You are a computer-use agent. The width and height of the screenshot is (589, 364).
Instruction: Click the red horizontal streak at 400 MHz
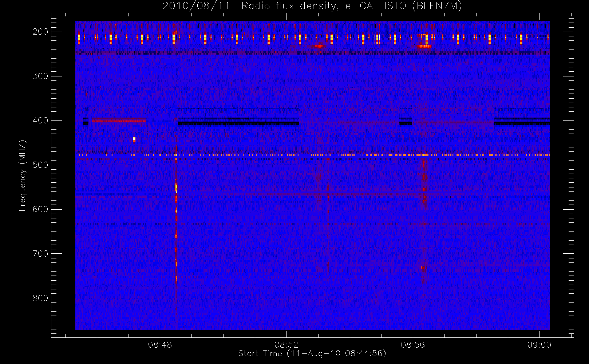[x=119, y=120]
